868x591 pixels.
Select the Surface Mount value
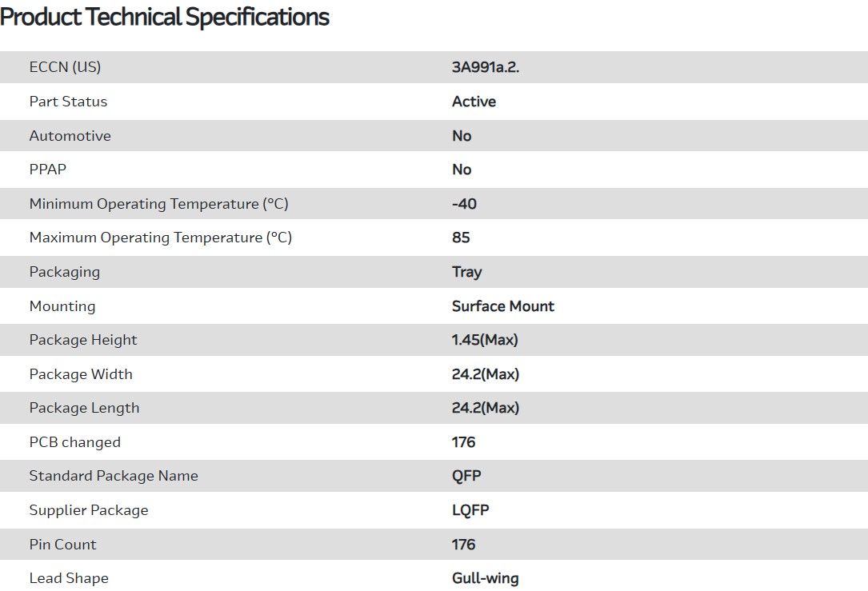(x=502, y=306)
